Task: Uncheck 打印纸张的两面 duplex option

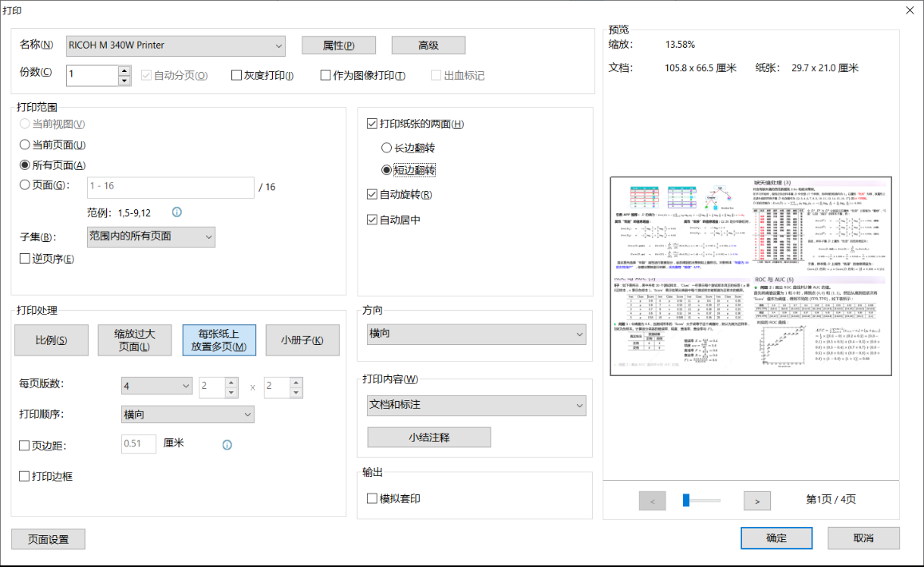Action: coord(373,124)
